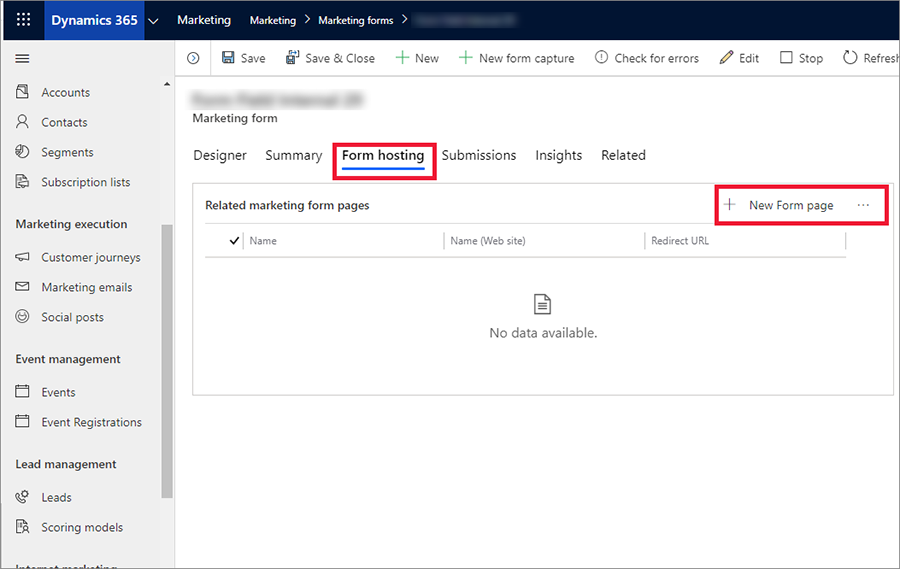The height and width of the screenshot is (569, 900).
Task: Click the Marketing breadcrumb link
Action: click(x=273, y=21)
